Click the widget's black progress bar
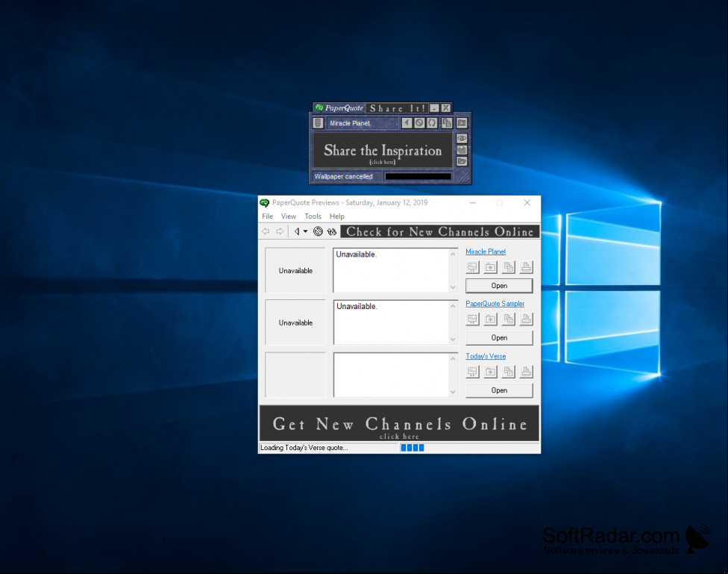The image size is (728, 574). (418, 177)
